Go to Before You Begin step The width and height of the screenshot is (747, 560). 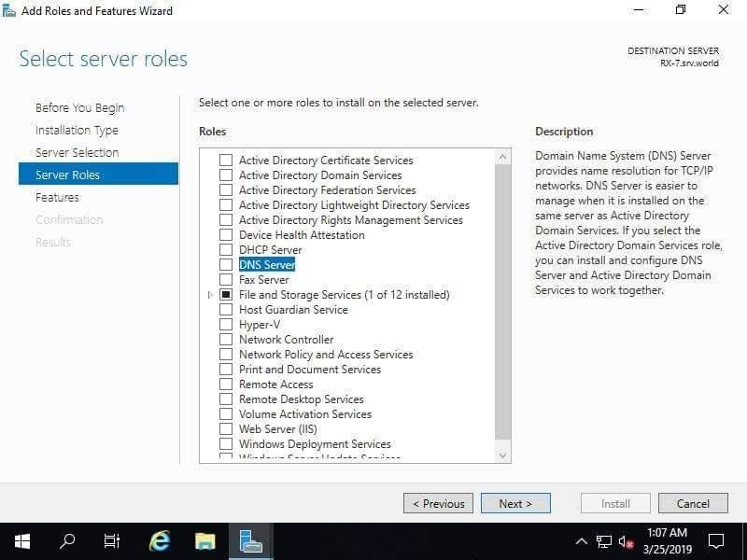[x=79, y=107]
